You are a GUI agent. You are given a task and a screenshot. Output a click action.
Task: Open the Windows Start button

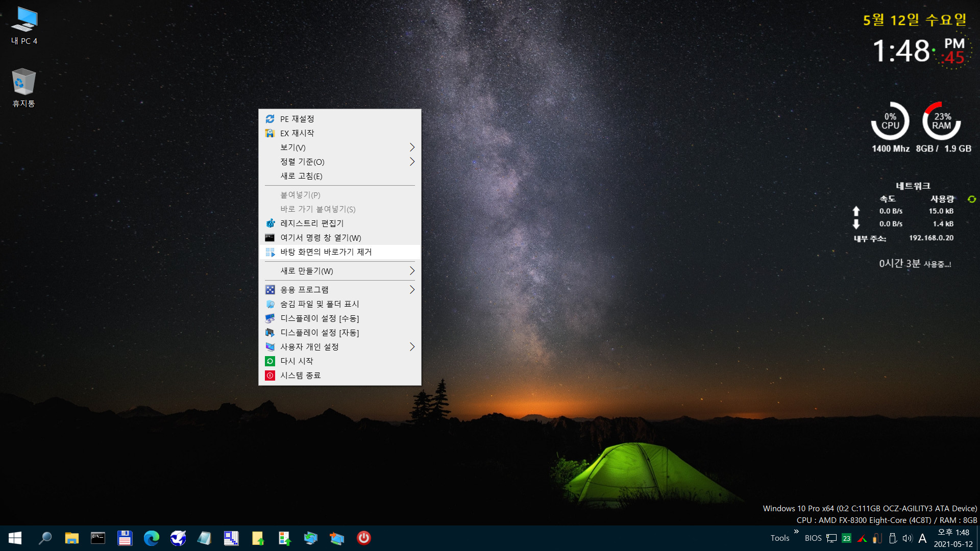(15, 538)
